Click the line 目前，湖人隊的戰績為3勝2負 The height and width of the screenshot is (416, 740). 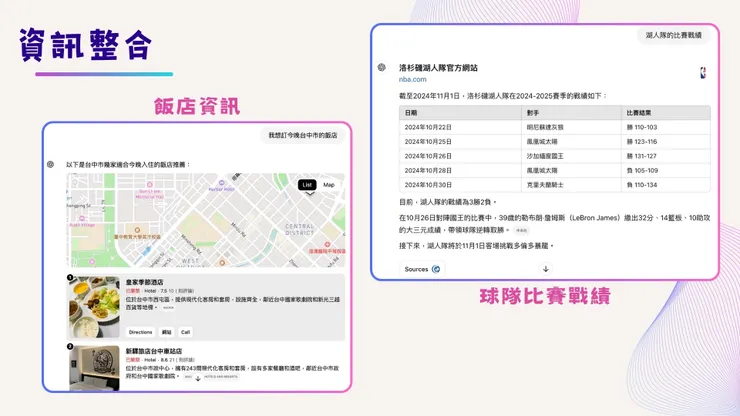point(447,202)
